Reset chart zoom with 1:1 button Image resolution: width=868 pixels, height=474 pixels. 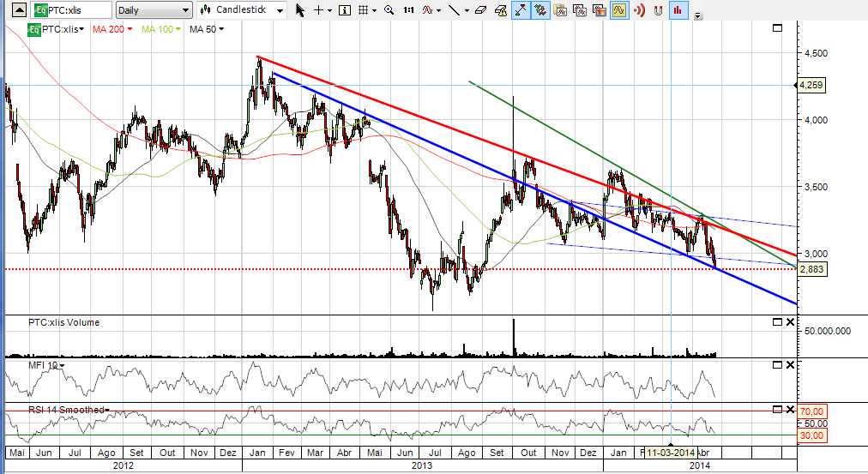[409, 10]
